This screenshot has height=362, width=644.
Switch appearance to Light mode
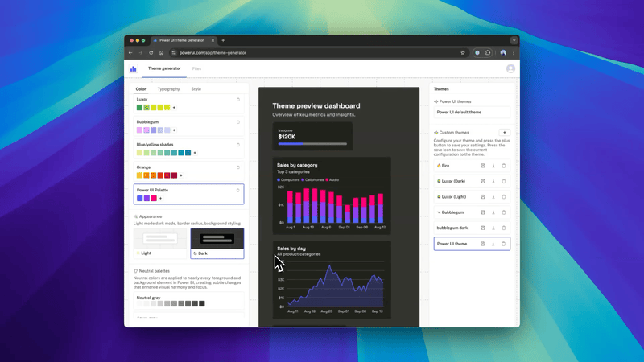click(160, 244)
